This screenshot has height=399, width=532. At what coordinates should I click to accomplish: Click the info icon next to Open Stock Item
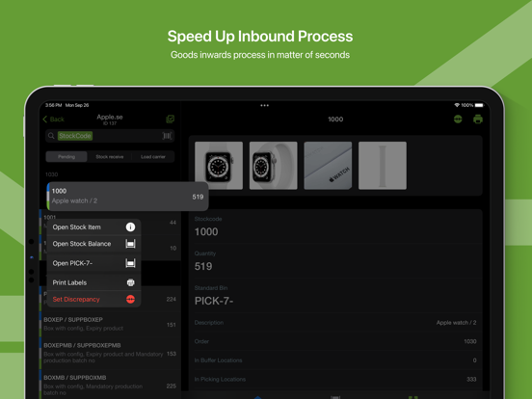130,227
